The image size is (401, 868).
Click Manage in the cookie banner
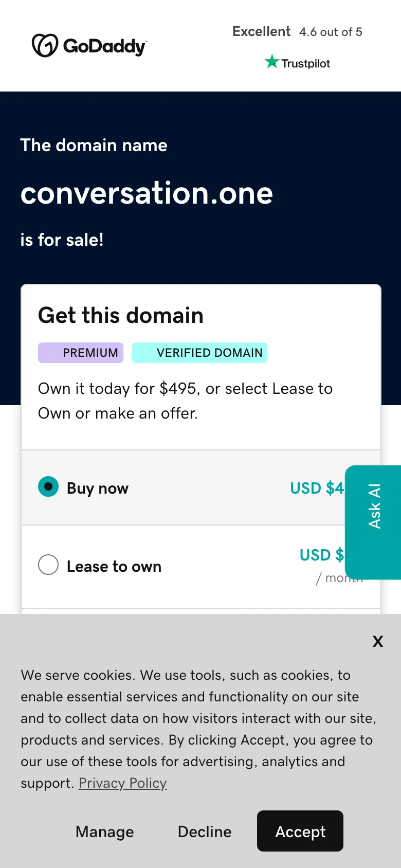tap(105, 831)
